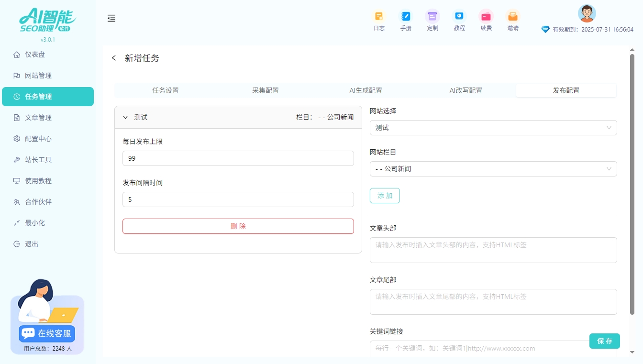643x364 pixels.
Task: Click the 添加 button
Action: pyautogui.click(x=385, y=196)
